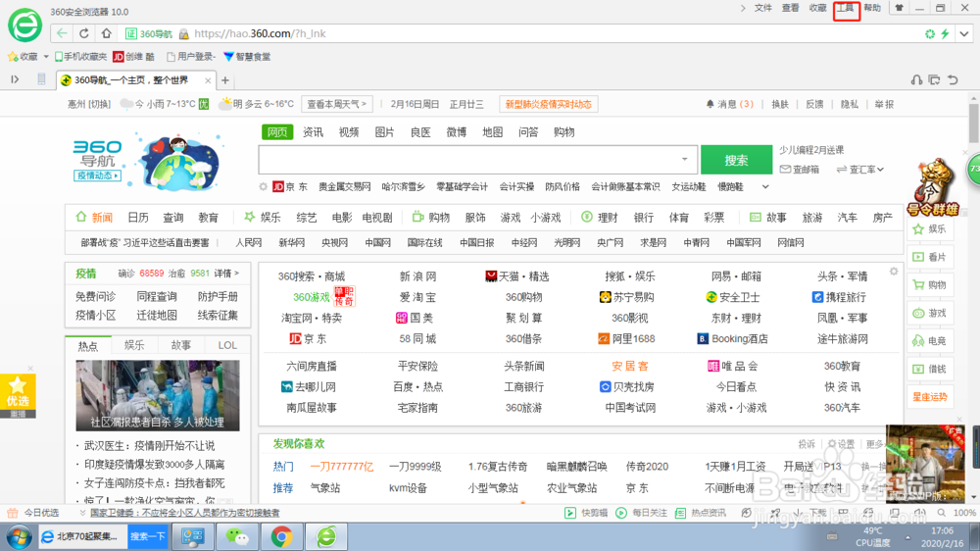980x551 pixels.
Task: Click 快剪辑 in the status bar
Action: click(x=586, y=513)
